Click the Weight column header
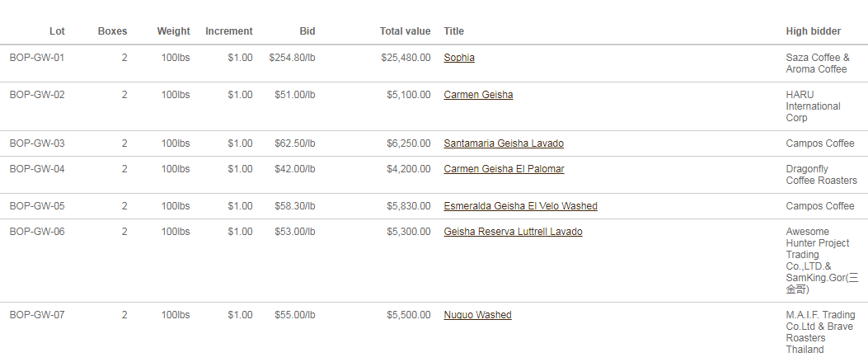This screenshot has width=868, height=362. [x=173, y=31]
